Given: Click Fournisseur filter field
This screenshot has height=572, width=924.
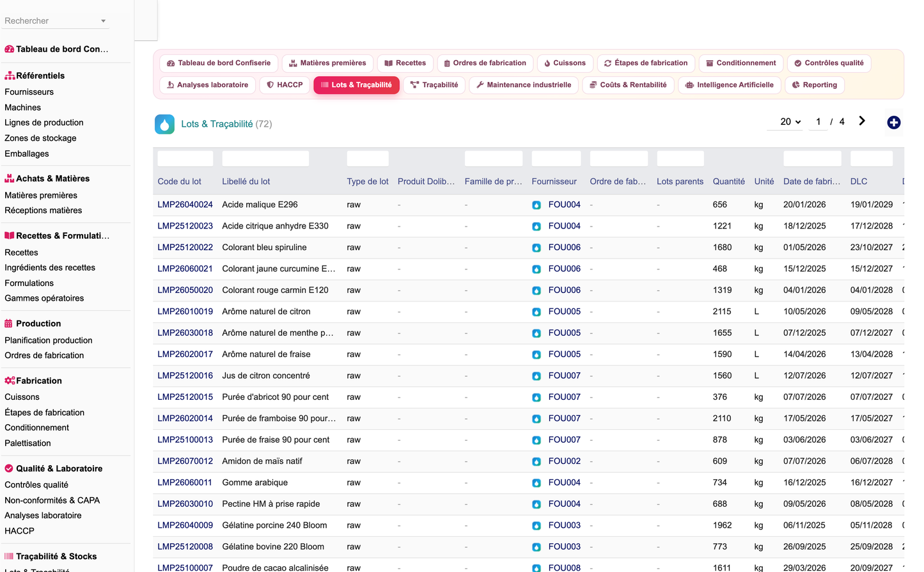Looking at the screenshot, I should tap(556, 159).
